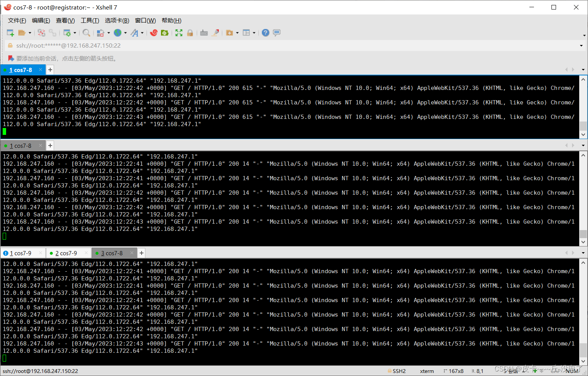Click the Lock screen padlock icon

coord(190,33)
